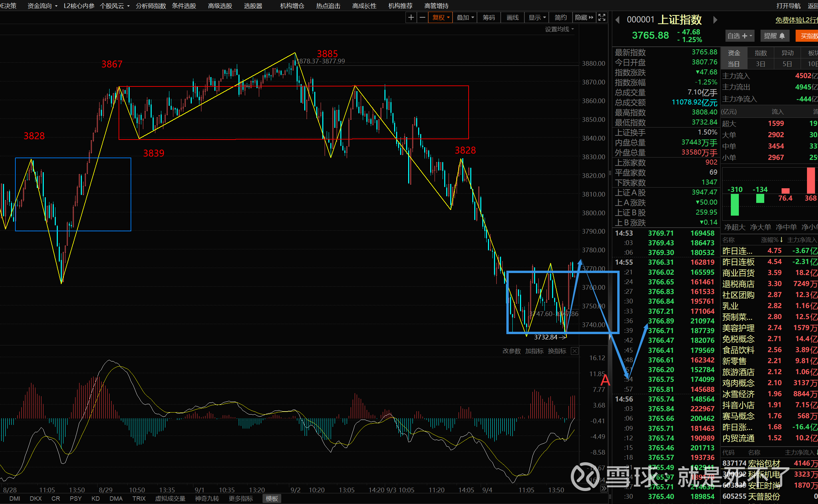Click the 免费体验L2行情 link
The width and height of the screenshot is (818, 504).
796,20
